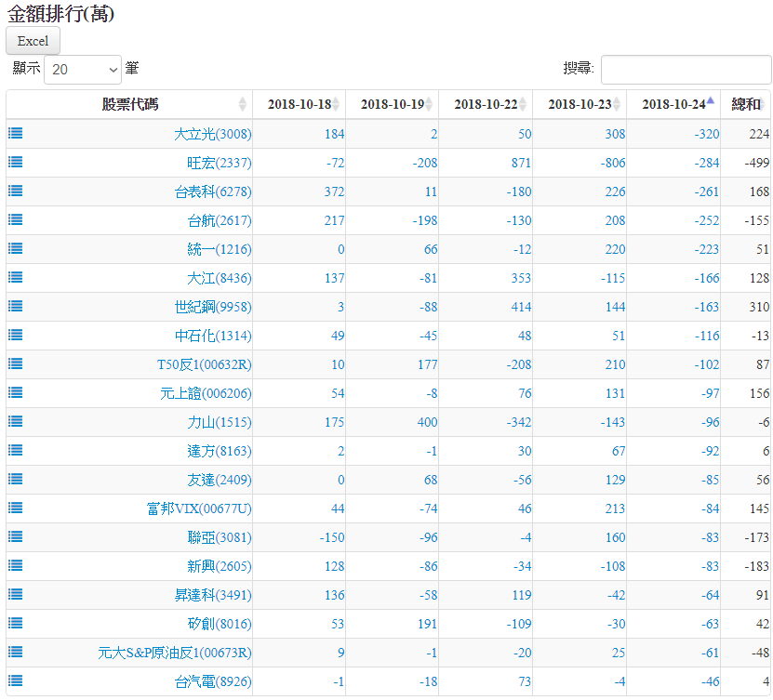Sort table by 2018-10-18 column
The image size is (773, 700).
click(299, 104)
